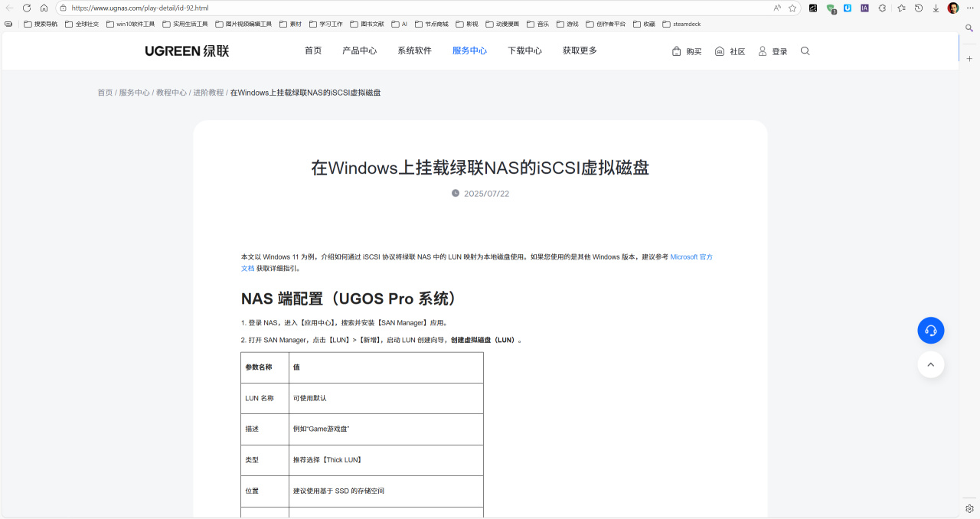Open the 图书文献 bookmark folder

367,24
